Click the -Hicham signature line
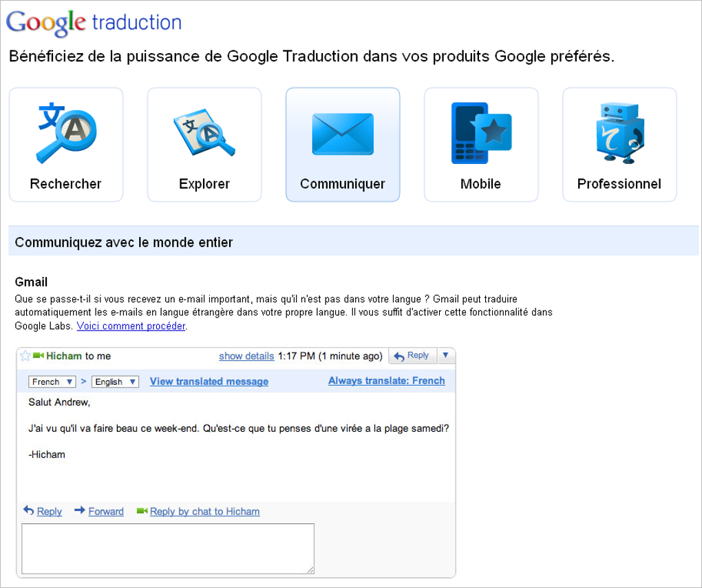Image resolution: width=702 pixels, height=588 pixels. pos(47,454)
